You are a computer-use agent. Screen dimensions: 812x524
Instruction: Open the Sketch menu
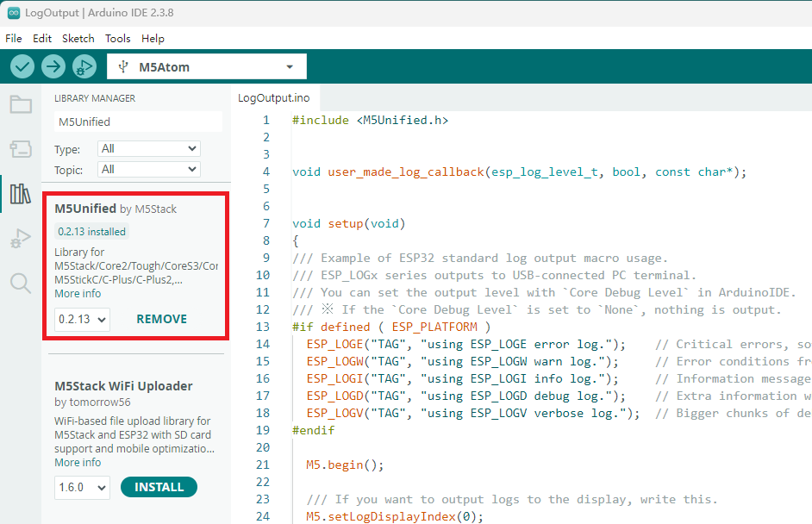click(78, 39)
